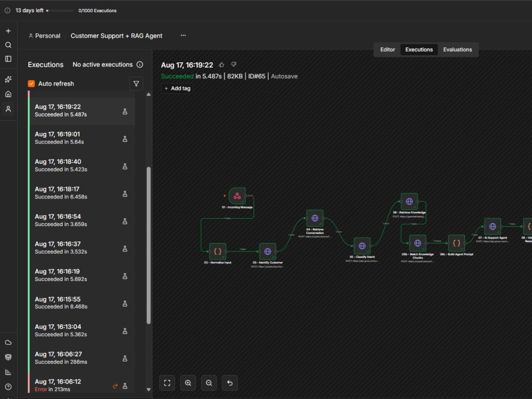
Task: Open the Aug 17, 16:19:22 execution
Action: [81, 111]
